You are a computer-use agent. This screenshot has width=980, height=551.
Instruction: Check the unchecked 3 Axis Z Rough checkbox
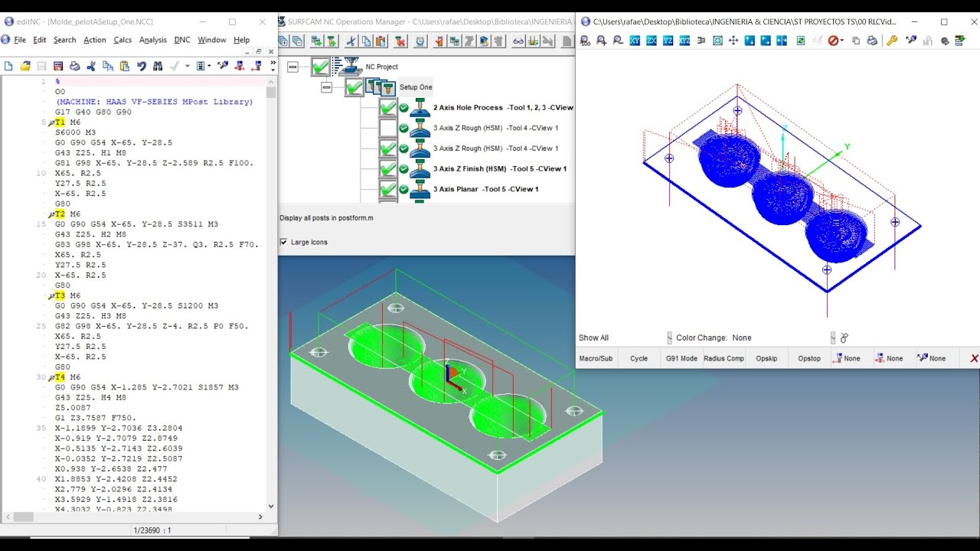click(388, 128)
